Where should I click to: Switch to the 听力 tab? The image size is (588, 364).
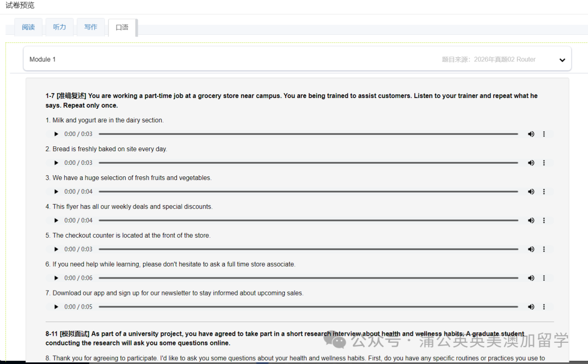coord(59,27)
